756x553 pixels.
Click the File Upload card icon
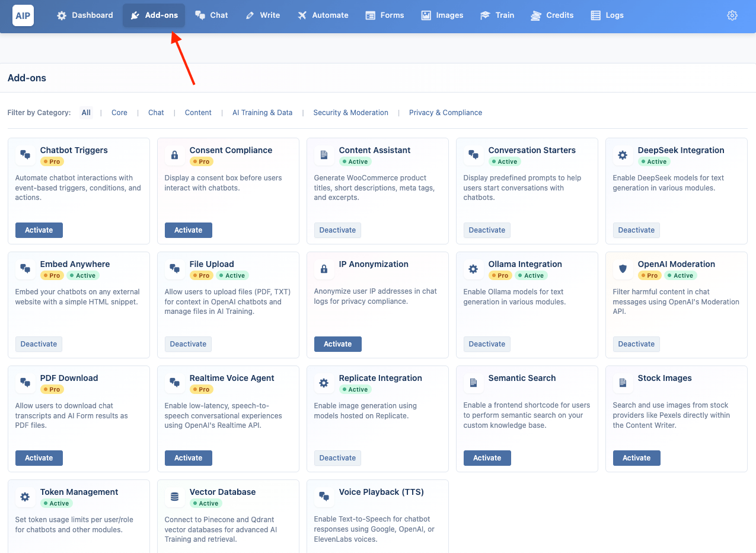174,269
